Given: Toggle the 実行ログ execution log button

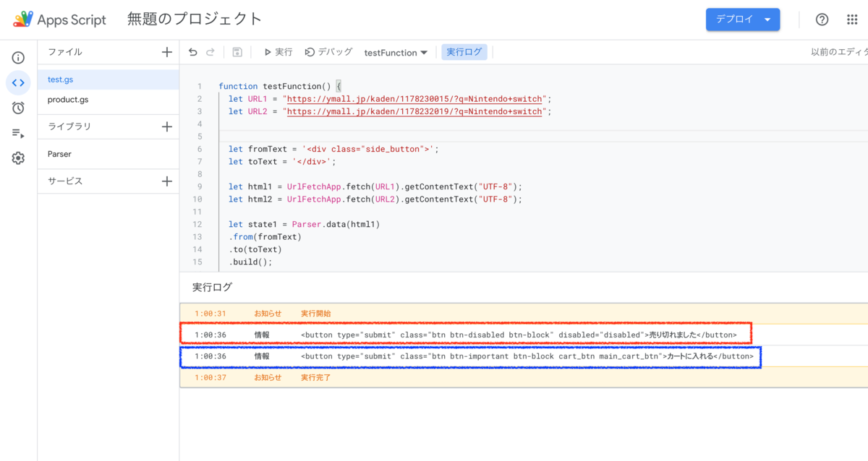Looking at the screenshot, I should [x=464, y=52].
